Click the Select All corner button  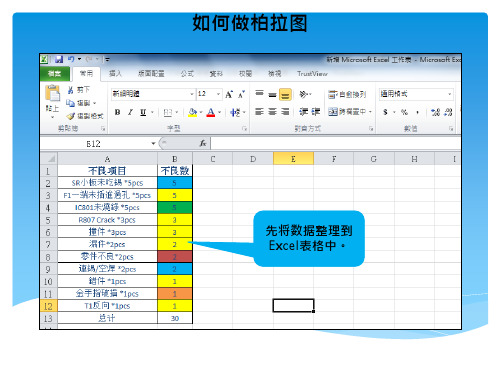coord(49,159)
